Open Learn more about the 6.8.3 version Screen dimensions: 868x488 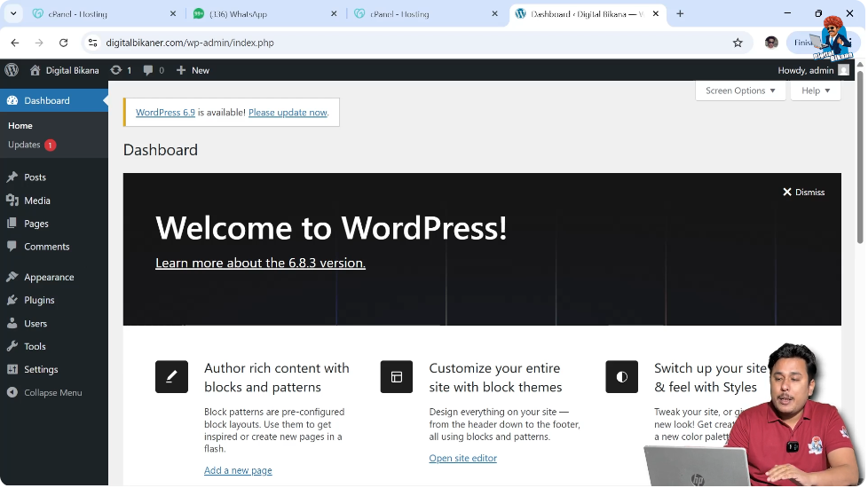[x=260, y=263]
